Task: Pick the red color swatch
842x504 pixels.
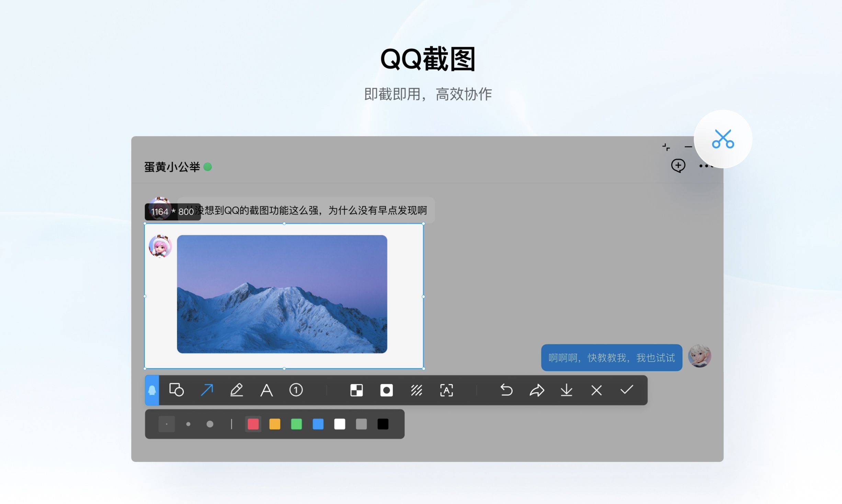Action: [253, 424]
